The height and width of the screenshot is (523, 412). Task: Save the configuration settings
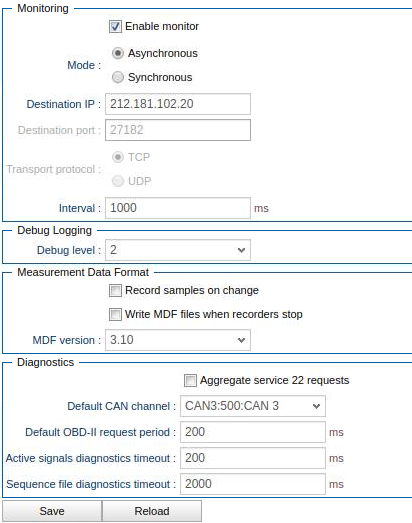click(52, 511)
